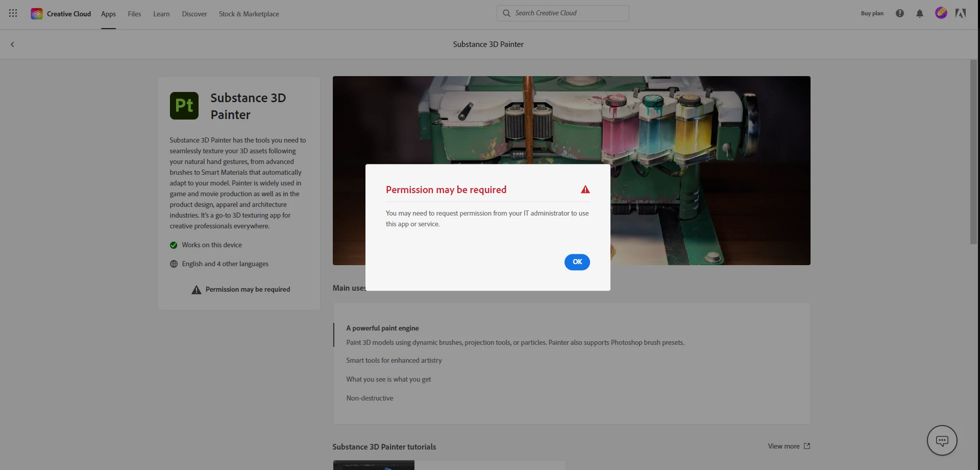
Task: Open the apps grid launcher icon
Action: click(x=13, y=13)
